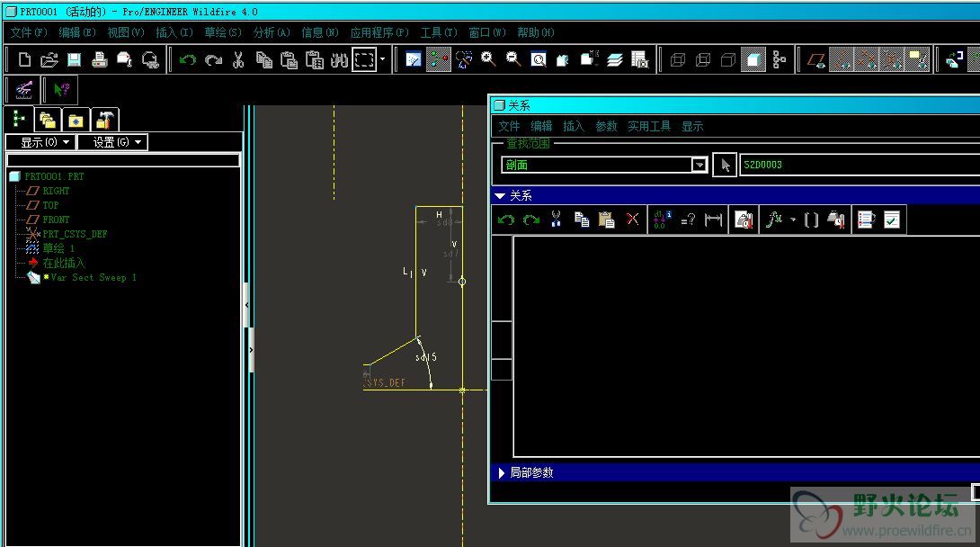The width and height of the screenshot is (980, 547).
Task: Select hidden line display mode
Action: tap(702, 60)
